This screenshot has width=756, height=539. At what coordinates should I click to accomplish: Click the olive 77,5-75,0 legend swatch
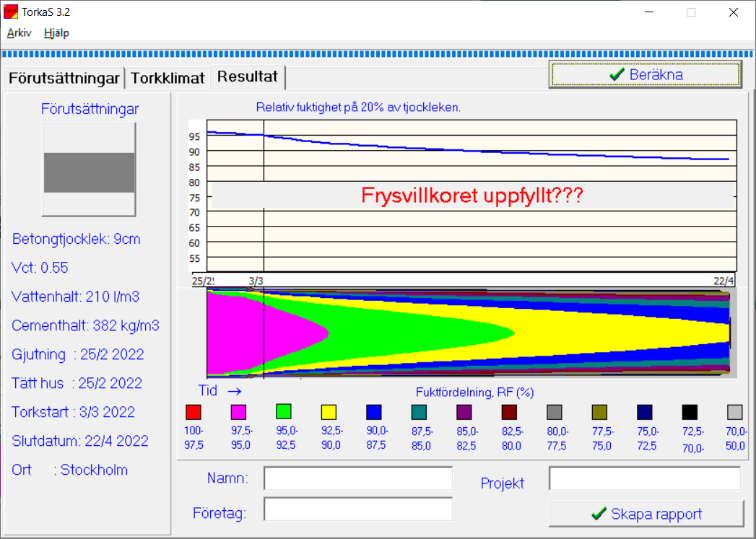pyautogui.click(x=599, y=412)
